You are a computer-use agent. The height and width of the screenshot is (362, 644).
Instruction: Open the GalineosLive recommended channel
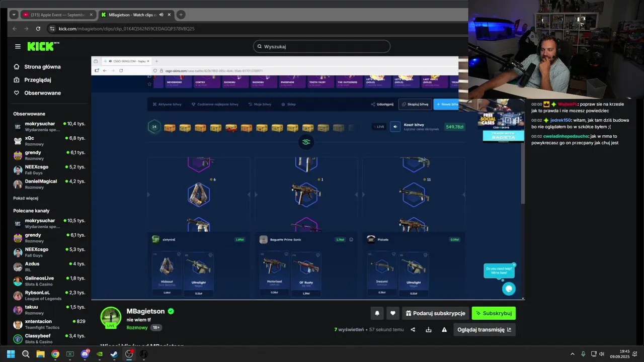click(x=49, y=281)
